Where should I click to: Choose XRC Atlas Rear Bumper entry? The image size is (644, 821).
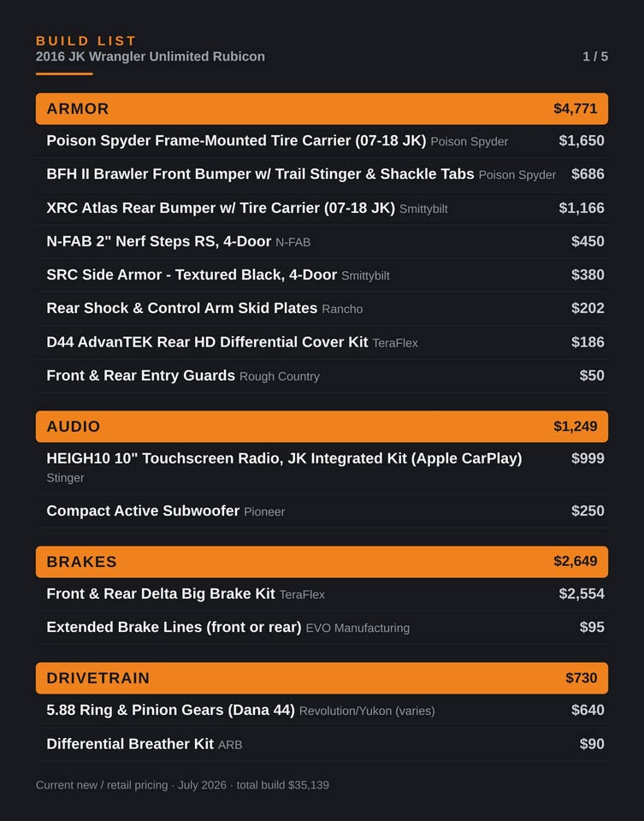(322, 208)
